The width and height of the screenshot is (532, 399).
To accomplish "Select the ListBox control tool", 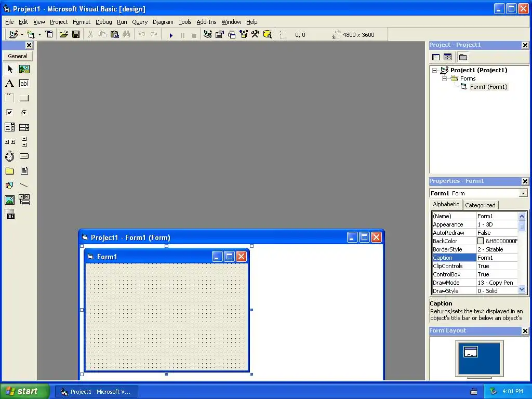I will (x=24, y=127).
